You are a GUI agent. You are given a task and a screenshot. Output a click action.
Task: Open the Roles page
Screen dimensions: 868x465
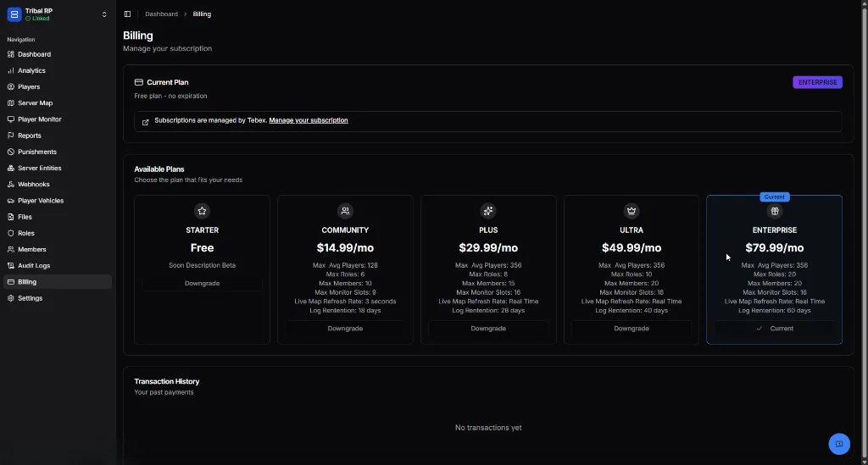pyautogui.click(x=58, y=233)
